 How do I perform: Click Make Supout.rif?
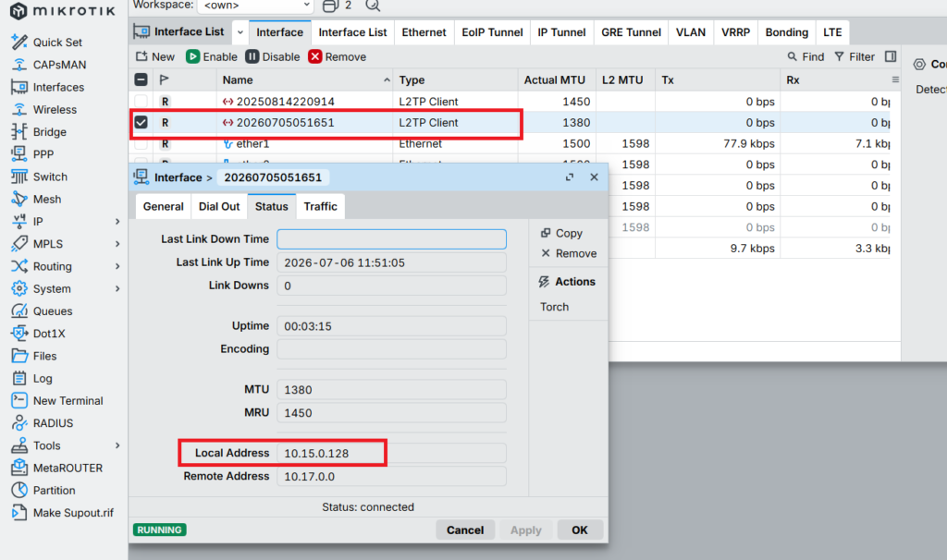(62, 512)
